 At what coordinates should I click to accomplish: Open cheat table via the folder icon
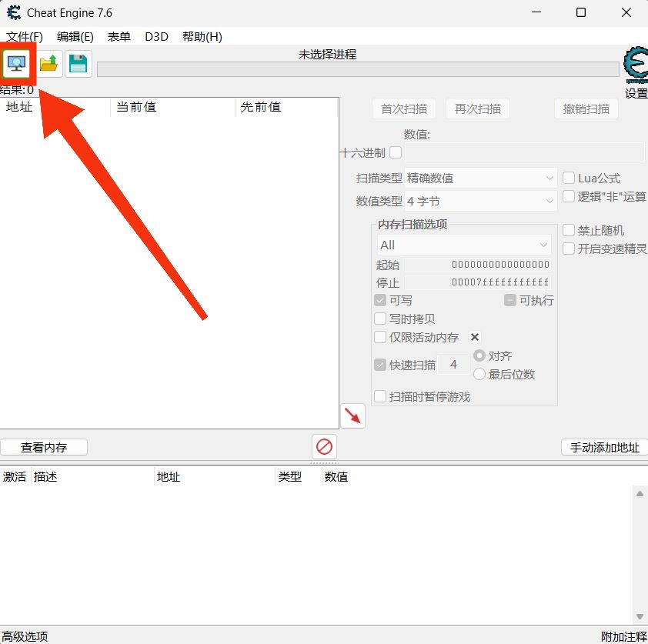(48, 64)
